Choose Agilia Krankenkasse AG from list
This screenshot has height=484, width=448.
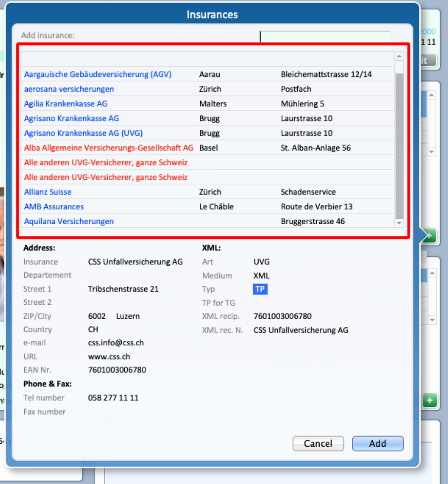208,104
